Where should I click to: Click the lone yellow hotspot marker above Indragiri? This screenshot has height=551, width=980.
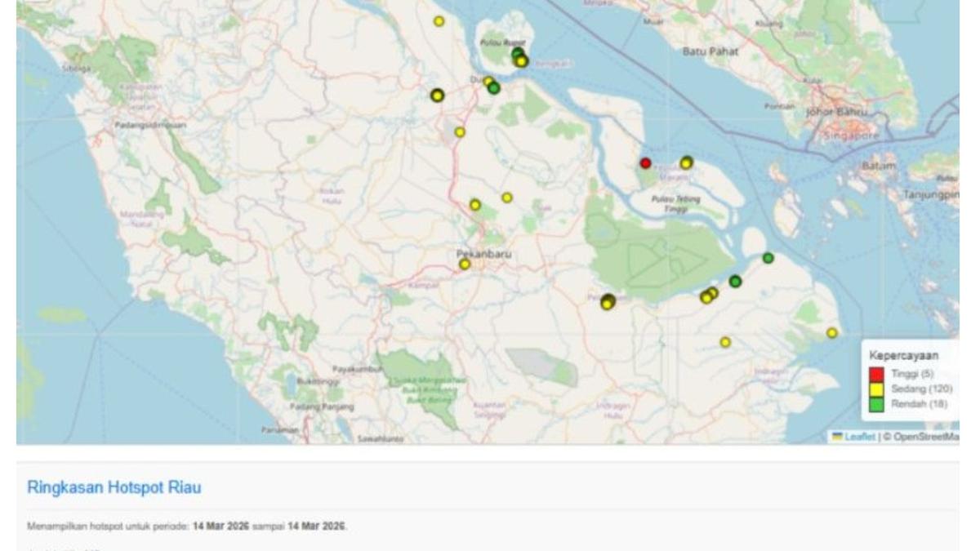click(x=725, y=343)
